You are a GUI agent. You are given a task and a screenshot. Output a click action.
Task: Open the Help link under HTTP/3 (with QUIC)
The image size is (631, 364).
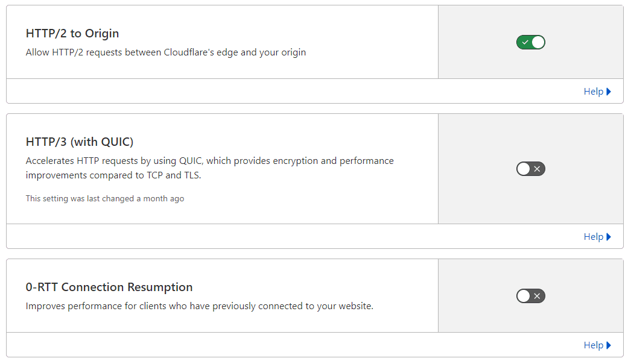coord(593,236)
